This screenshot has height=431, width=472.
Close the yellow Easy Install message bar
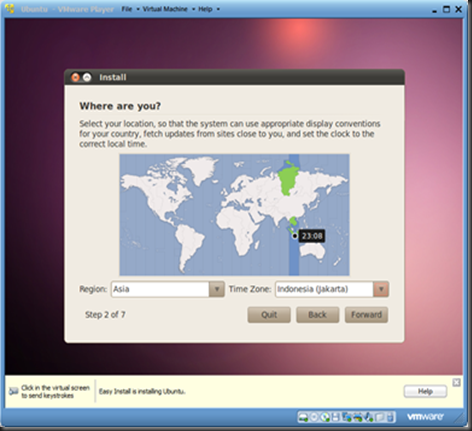coord(456,382)
